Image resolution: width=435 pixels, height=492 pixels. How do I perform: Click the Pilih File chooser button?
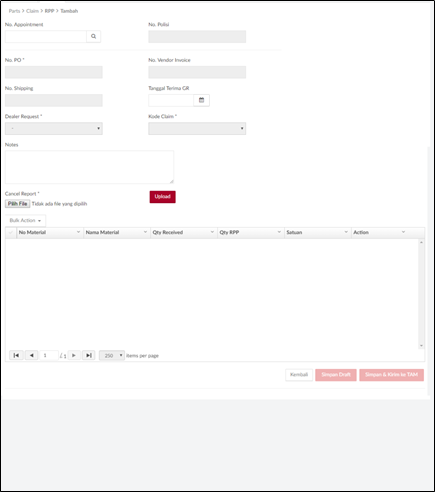point(17,204)
